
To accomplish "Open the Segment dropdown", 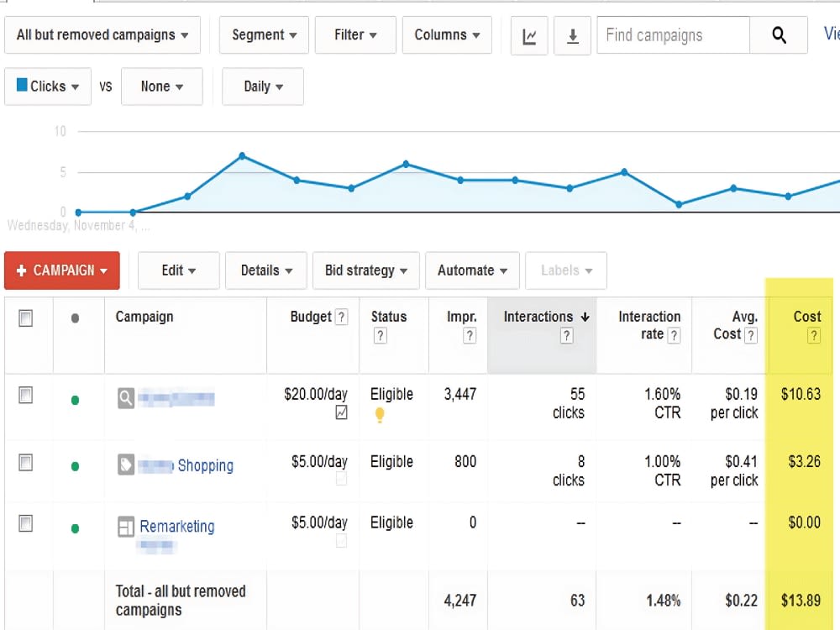I will (x=264, y=35).
